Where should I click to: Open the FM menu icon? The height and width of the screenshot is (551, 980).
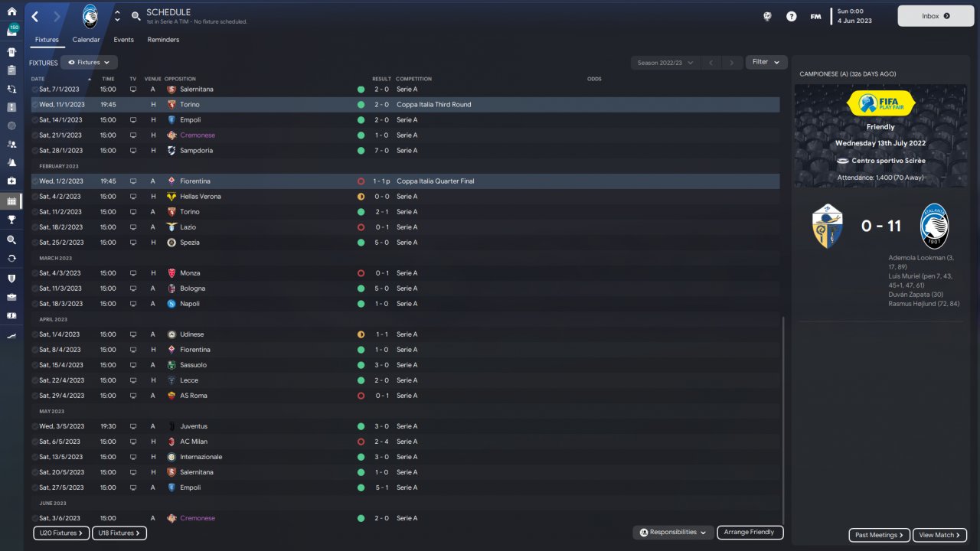pyautogui.click(x=816, y=16)
